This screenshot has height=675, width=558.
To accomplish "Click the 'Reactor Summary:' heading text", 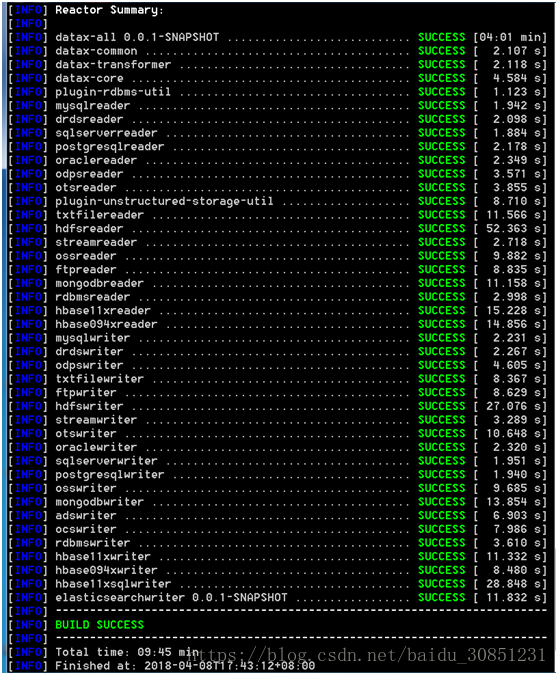I will [109, 10].
